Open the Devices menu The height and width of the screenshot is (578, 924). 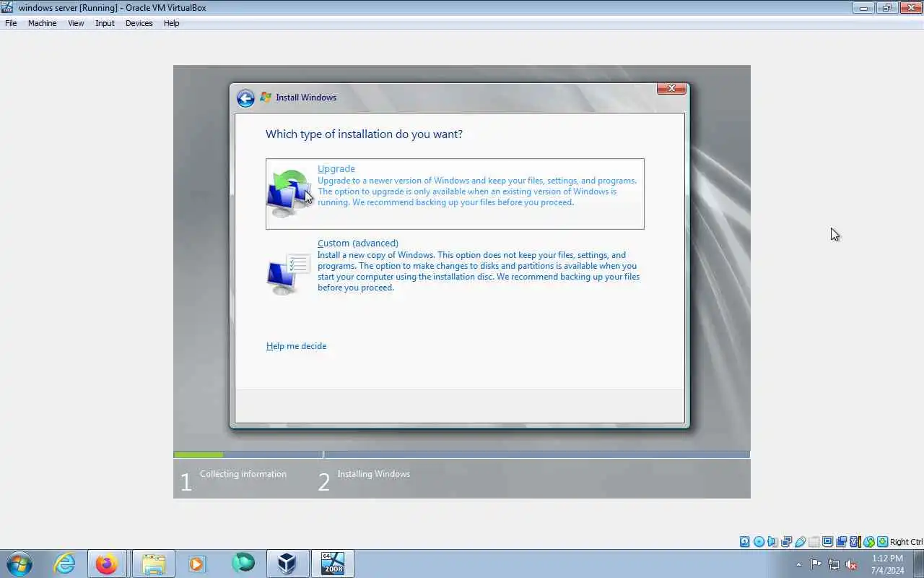pos(139,23)
